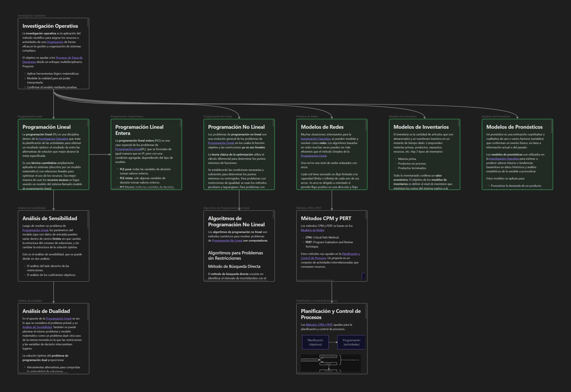Click the 'Modelos de Pronósticos' card heading

coord(514,127)
